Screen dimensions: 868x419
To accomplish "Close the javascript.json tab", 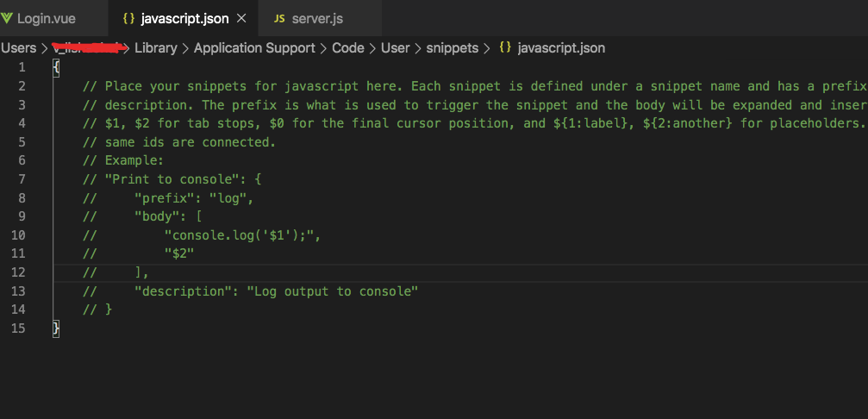I will 240,18.
